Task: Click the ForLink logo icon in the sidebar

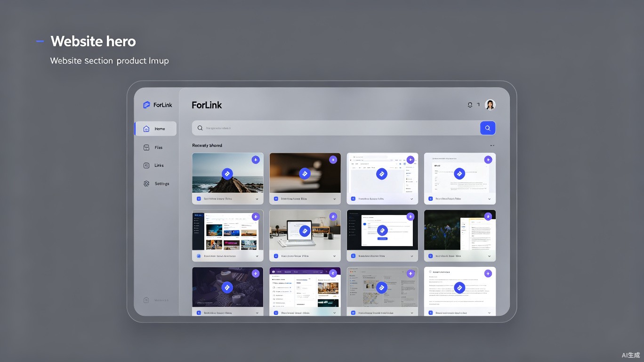Action: [x=146, y=105]
